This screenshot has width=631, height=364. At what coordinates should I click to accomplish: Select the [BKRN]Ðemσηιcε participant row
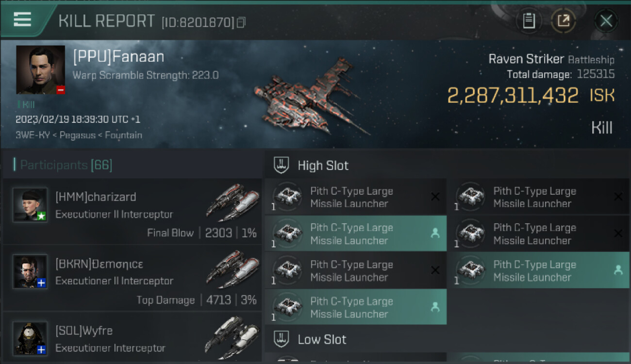point(132,278)
